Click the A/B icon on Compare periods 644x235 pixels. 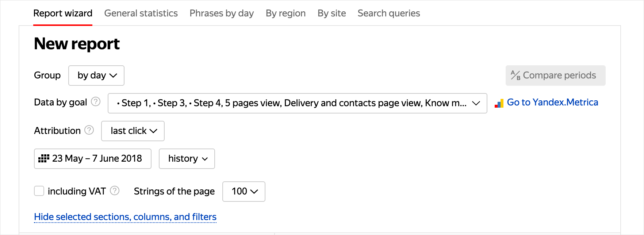coord(515,75)
